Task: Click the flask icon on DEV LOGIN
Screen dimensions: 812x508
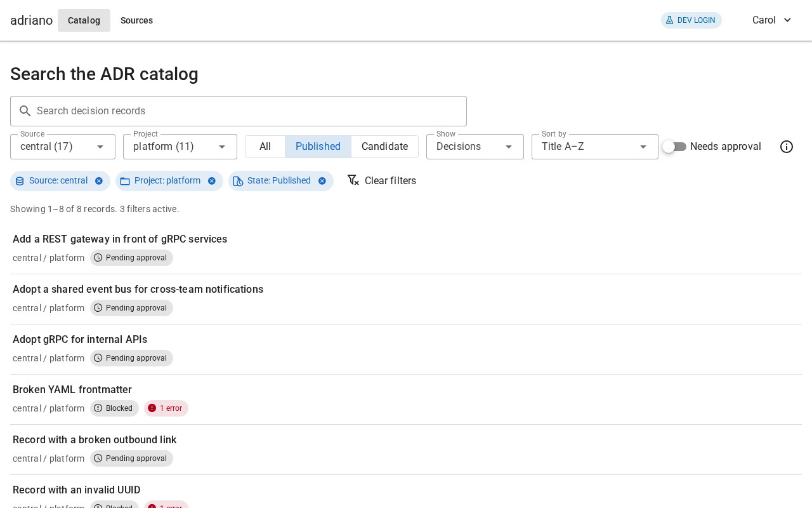Action: point(669,20)
